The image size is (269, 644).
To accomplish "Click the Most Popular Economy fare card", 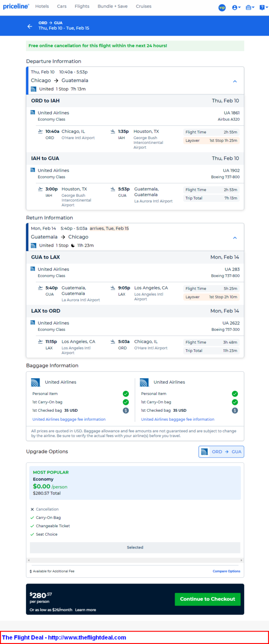I will pos(135,482).
